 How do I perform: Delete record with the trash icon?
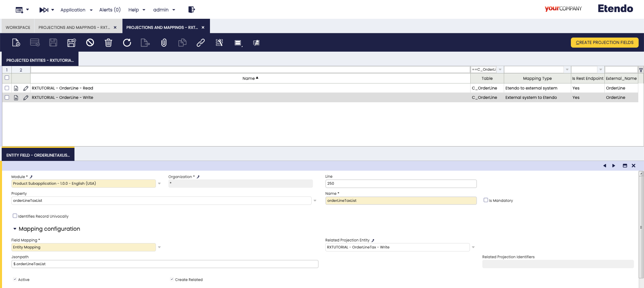108,43
